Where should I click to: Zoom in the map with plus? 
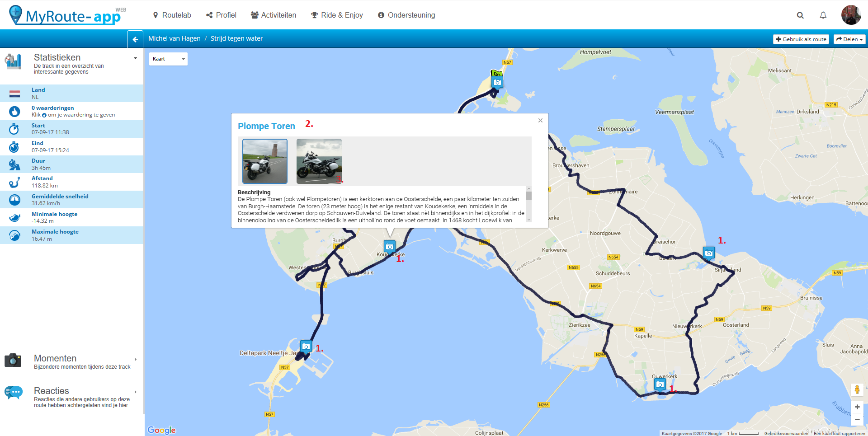(857, 407)
